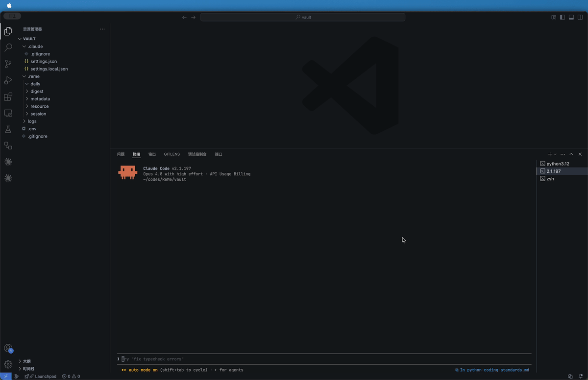The height and width of the screenshot is (380, 588).
Task: Click the Launchpad status bar item
Action: tap(41, 376)
